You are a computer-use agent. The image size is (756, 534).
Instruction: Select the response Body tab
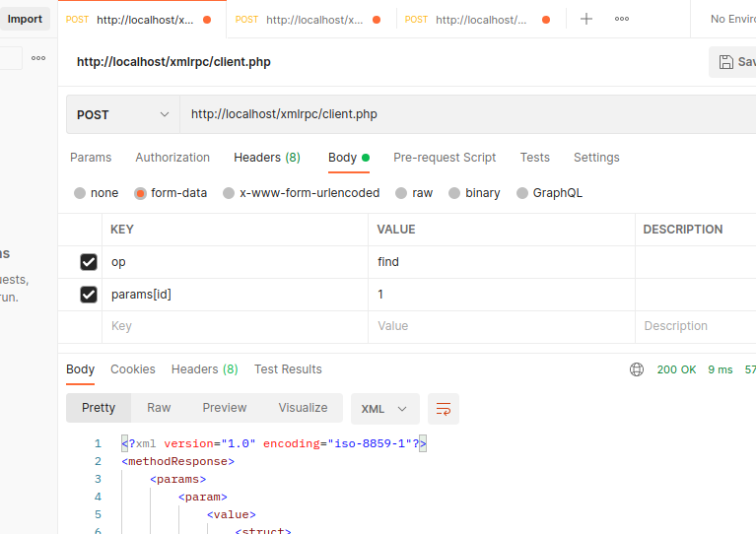tap(80, 369)
